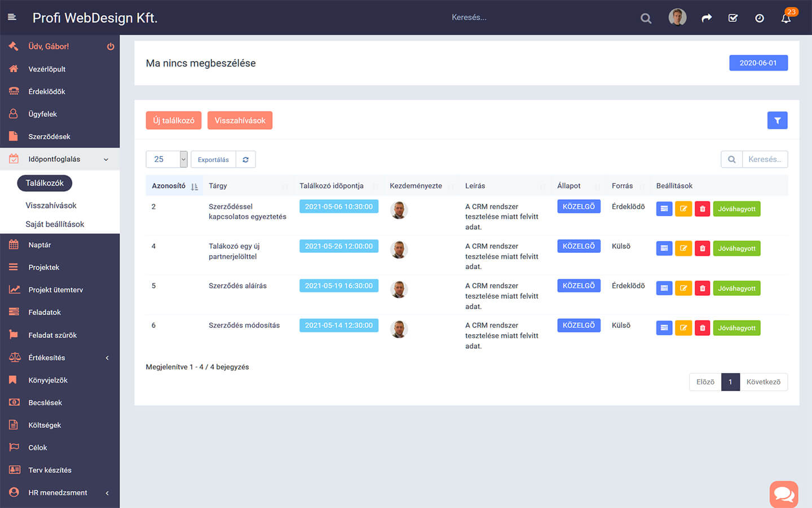Click the Exportálás button
Image resolution: width=812 pixels, height=508 pixels.
(213, 160)
